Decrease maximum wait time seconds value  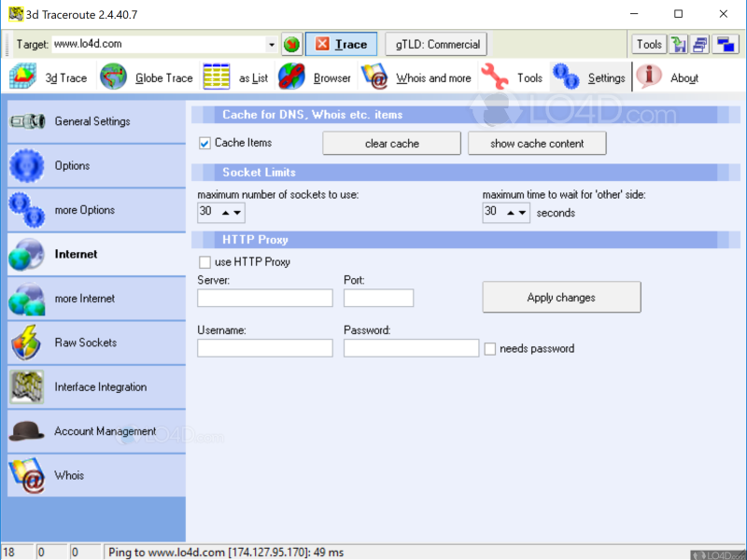522,213
